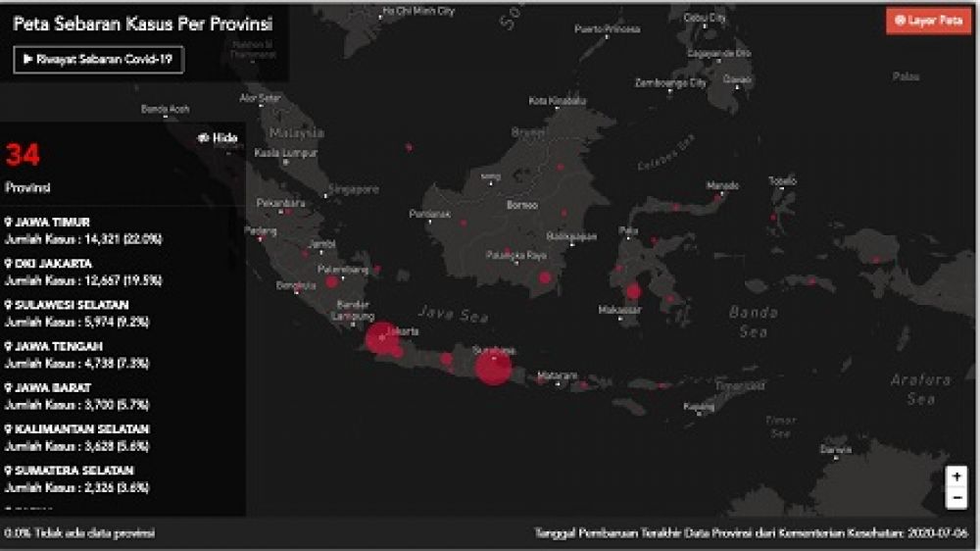Click the red bubble near Makassar
This screenshot has height=551, width=980.
point(633,291)
